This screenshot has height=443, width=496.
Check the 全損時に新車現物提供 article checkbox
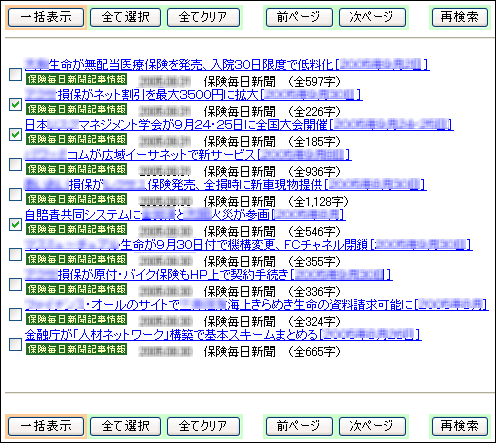[x=15, y=194]
